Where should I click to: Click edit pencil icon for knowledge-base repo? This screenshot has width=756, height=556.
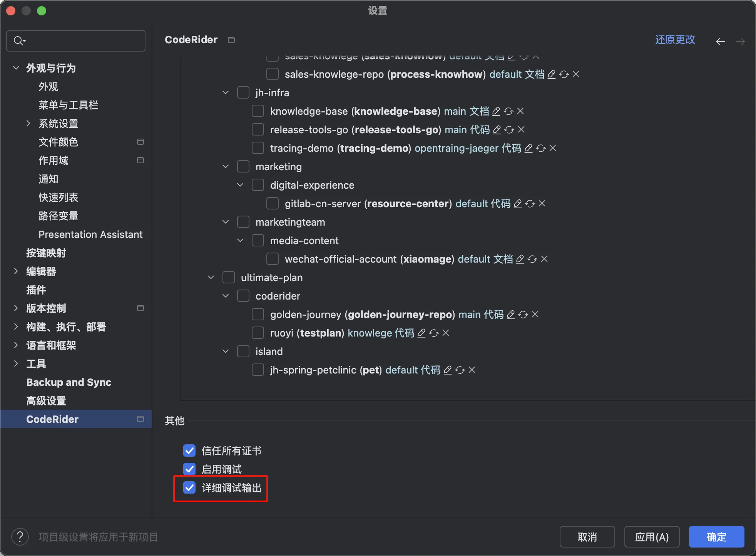point(496,111)
